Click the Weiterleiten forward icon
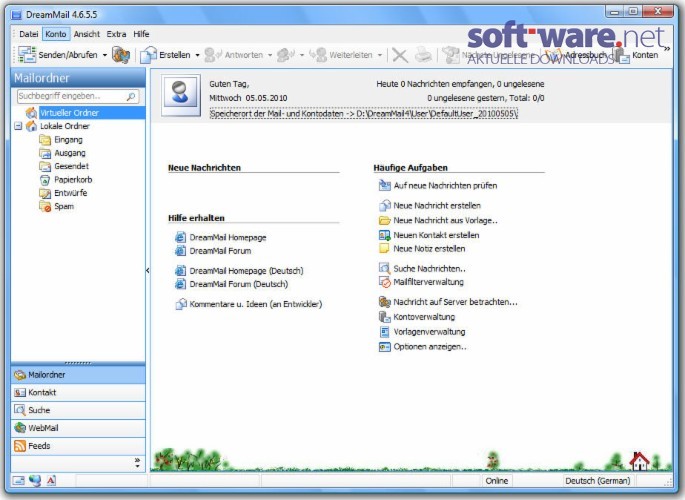The height and width of the screenshot is (500, 685). click(x=318, y=55)
